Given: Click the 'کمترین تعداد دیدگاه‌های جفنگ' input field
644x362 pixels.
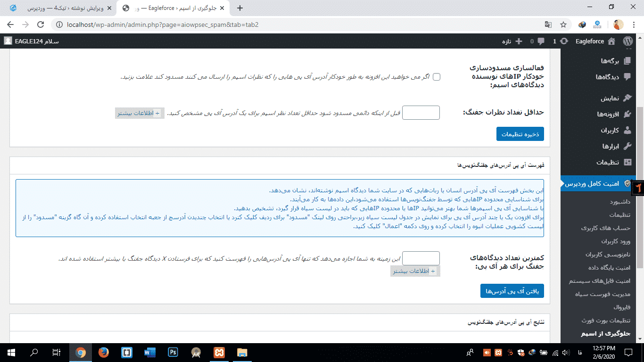Looking at the screenshot, I should click(421, 258).
